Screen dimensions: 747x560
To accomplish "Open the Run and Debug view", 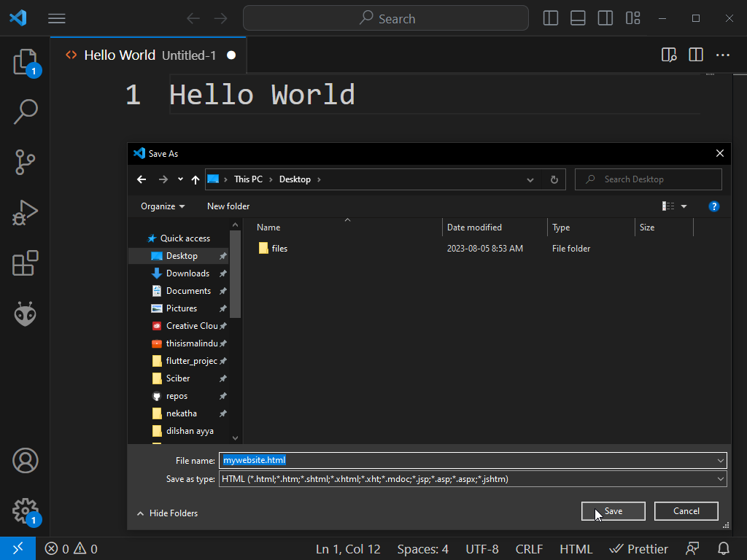I will tap(26, 213).
